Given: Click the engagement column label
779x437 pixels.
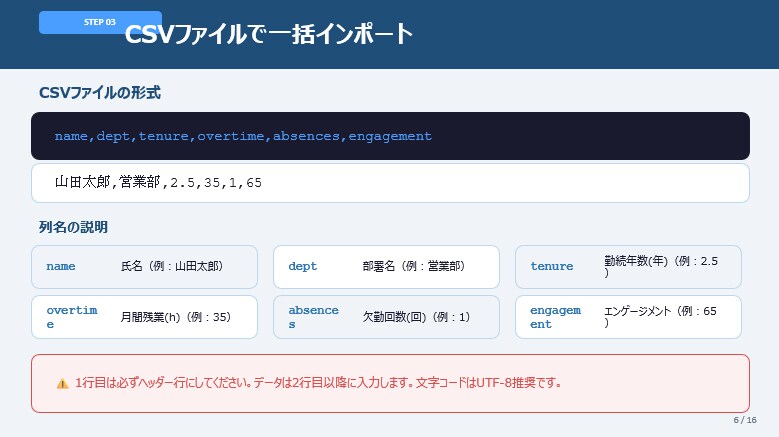Looking at the screenshot, I should coord(555,317).
